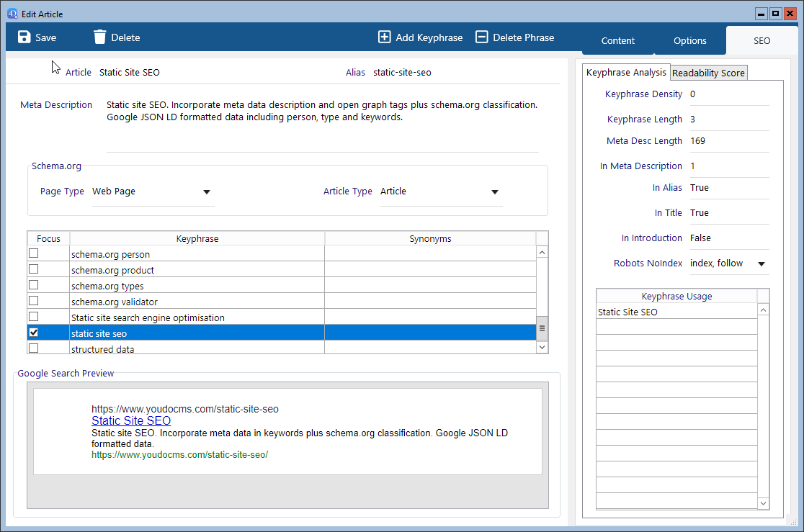804x532 pixels.
Task: Open the Robots NoIndex dropdown
Action: (761, 264)
